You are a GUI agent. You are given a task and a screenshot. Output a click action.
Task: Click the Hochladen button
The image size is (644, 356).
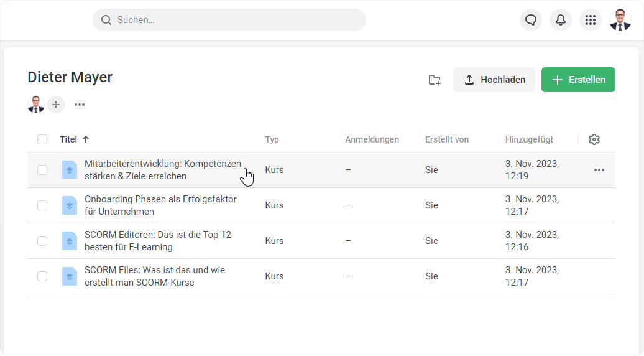tap(494, 80)
